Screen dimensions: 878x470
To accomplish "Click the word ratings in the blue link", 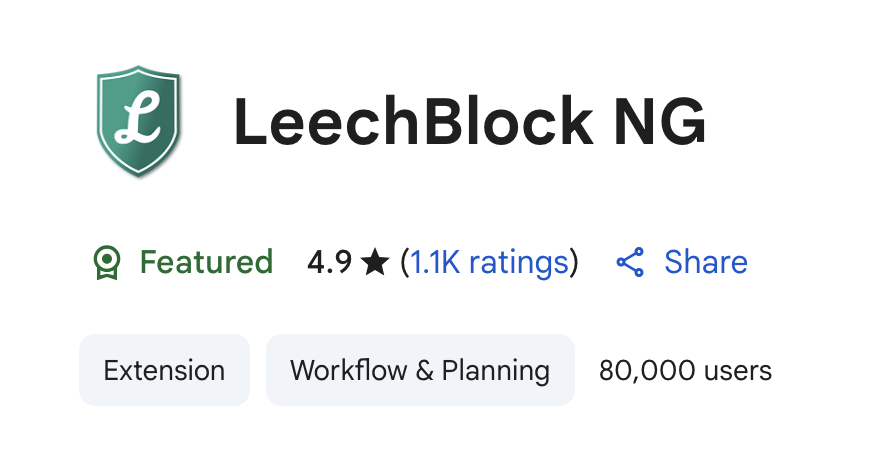I will [518, 263].
